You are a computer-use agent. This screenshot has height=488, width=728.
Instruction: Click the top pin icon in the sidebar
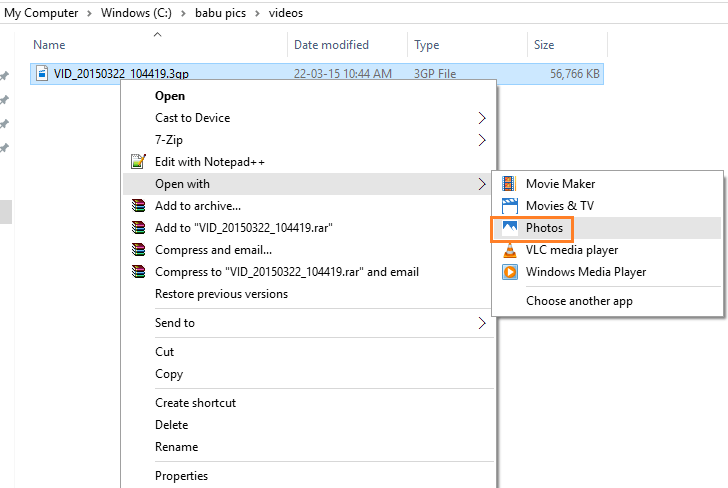5,75
